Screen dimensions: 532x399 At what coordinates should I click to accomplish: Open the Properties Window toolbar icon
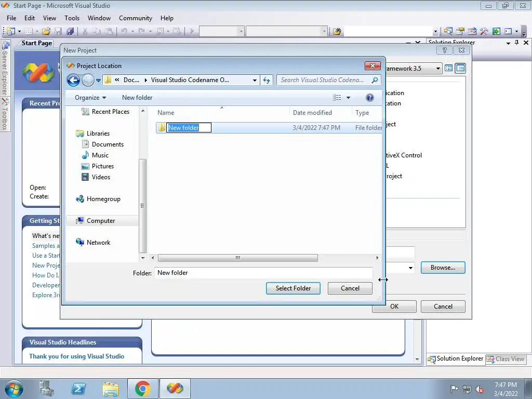click(460, 31)
